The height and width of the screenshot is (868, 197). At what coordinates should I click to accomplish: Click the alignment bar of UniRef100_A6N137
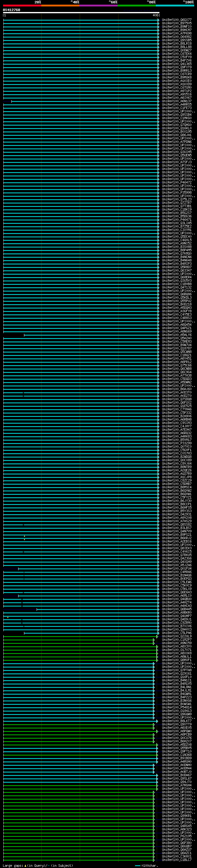click(85, 101)
